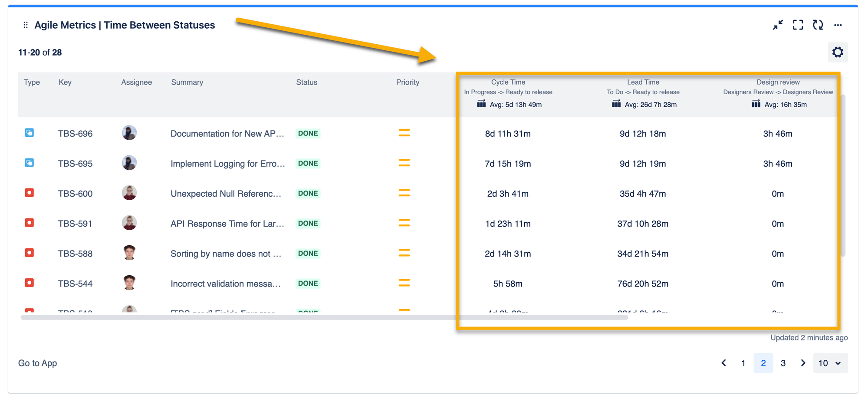Select page 2 in pagination
The width and height of the screenshot is (868, 399).
763,363
